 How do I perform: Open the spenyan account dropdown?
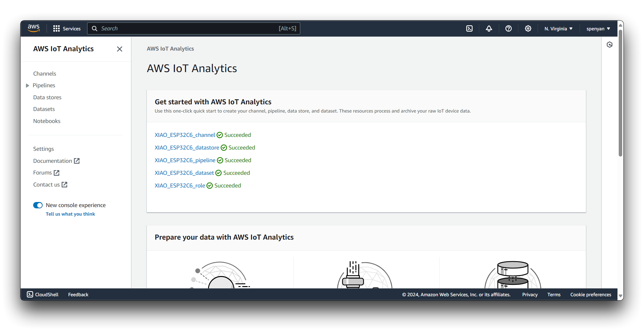[x=598, y=28]
